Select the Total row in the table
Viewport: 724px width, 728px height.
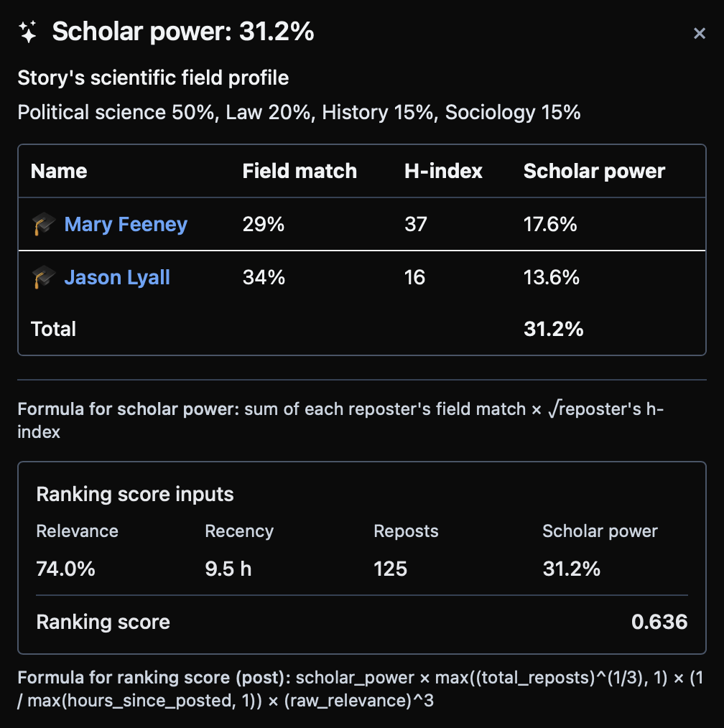(x=52, y=328)
